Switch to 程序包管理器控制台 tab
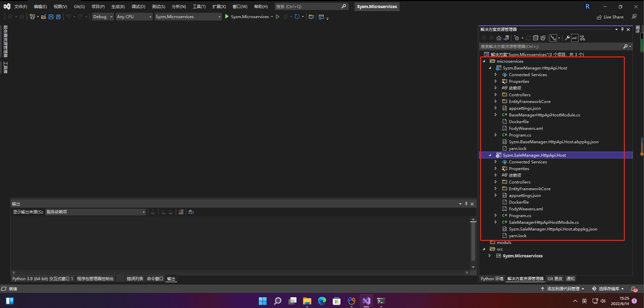This screenshot has height=308, width=644. click(95, 279)
